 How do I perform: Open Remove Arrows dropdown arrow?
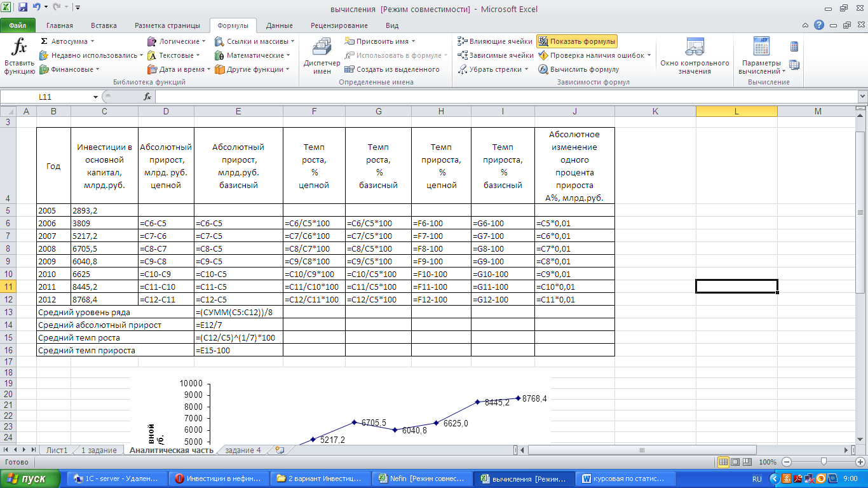[x=526, y=69]
